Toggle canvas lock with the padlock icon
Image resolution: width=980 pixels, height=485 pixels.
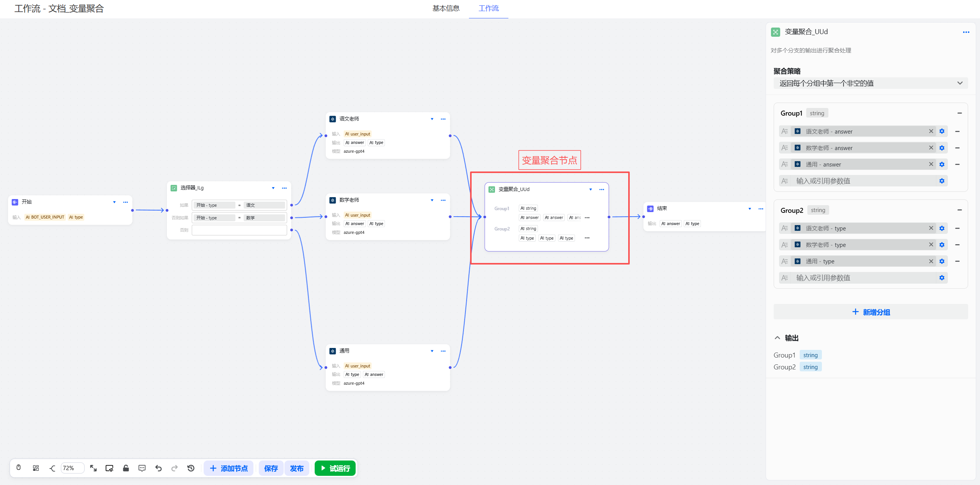126,468
